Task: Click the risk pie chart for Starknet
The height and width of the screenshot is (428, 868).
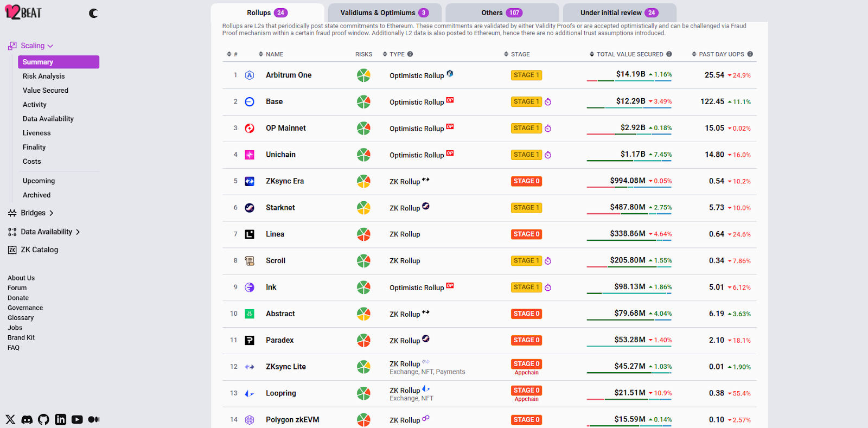Action: 363,208
